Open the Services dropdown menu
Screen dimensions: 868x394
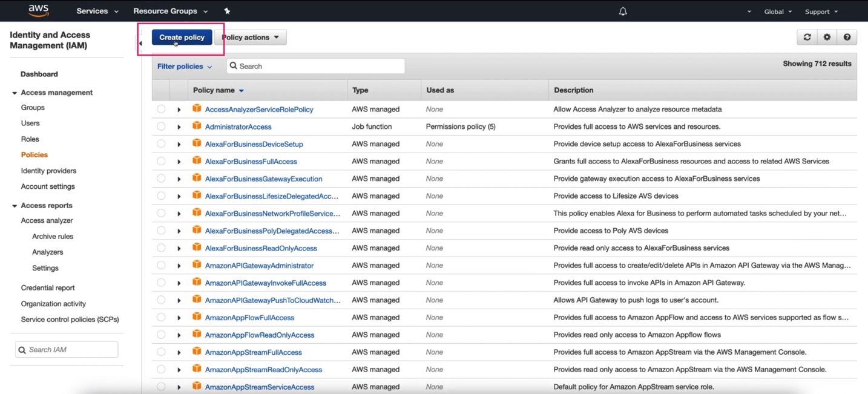tap(97, 11)
